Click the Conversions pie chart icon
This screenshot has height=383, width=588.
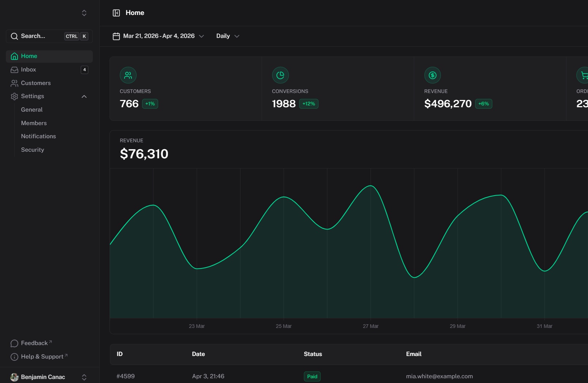coord(280,76)
